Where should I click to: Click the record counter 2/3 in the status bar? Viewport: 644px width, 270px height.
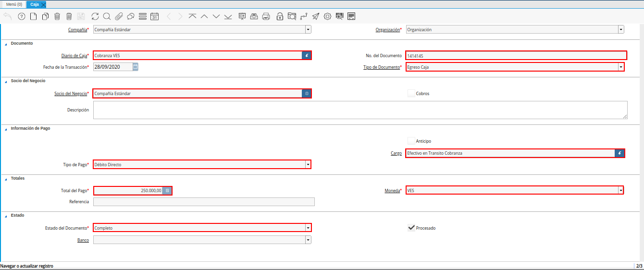pyautogui.click(x=639, y=266)
